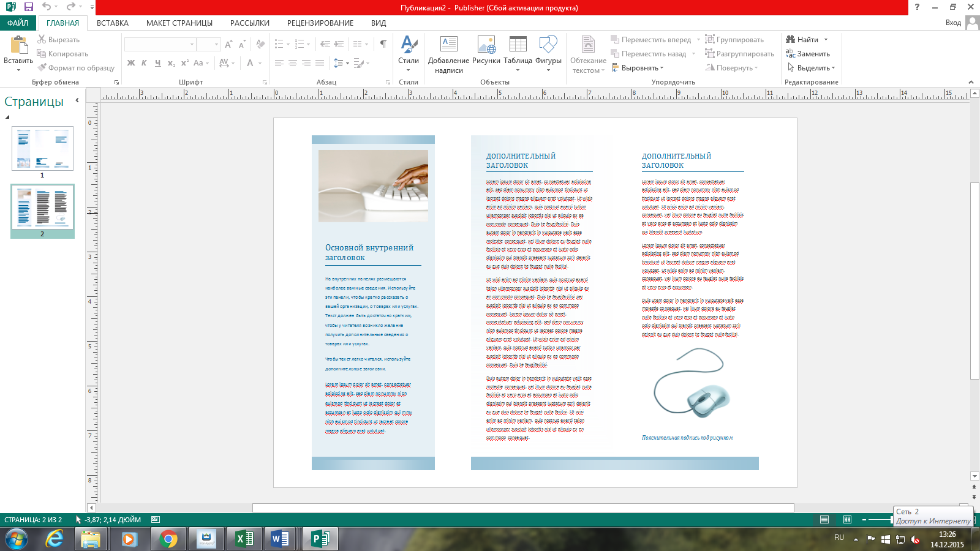Open the ФАЙЛ tab
The width and height of the screenshot is (980, 551).
(x=18, y=23)
